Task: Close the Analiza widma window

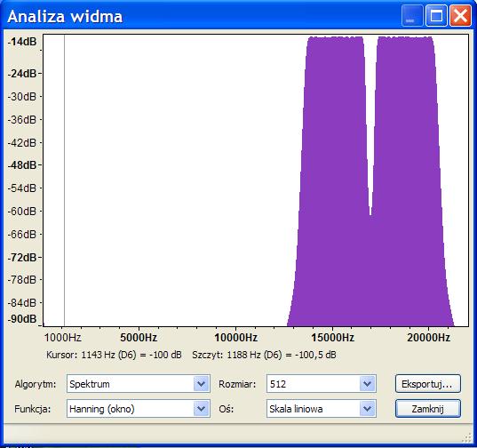Action: (460, 15)
